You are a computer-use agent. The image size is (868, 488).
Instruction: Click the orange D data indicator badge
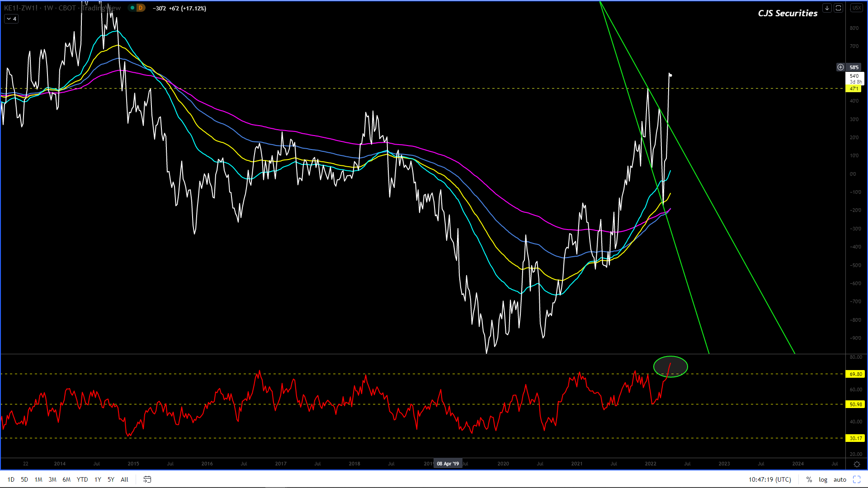pos(141,8)
